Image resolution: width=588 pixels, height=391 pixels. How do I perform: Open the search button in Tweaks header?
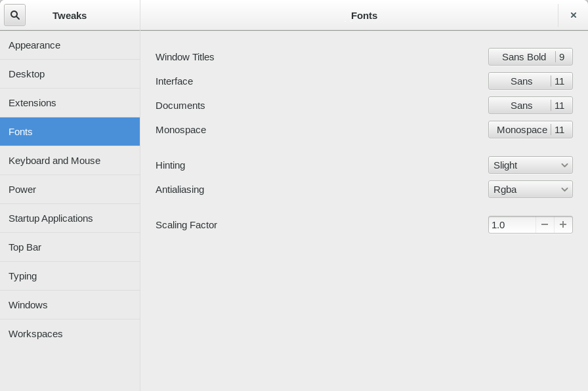tap(15, 15)
